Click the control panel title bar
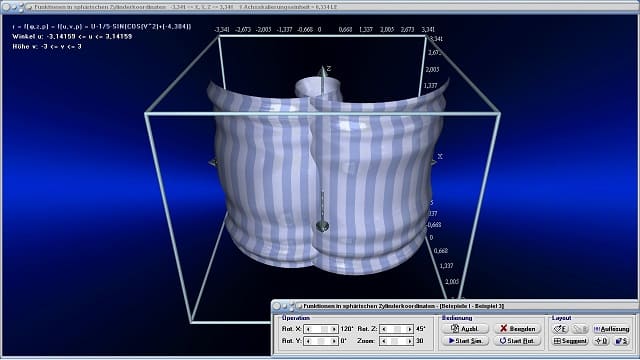The height and width of the screenshot is (360, 640). click(x=455, y=306)
